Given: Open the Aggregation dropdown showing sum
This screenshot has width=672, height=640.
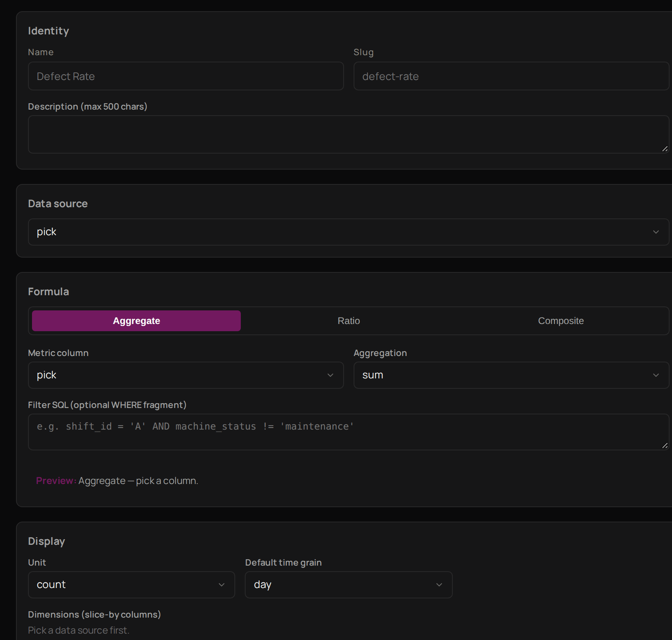Looking at the screenshot, I should [x=511, y=375].
